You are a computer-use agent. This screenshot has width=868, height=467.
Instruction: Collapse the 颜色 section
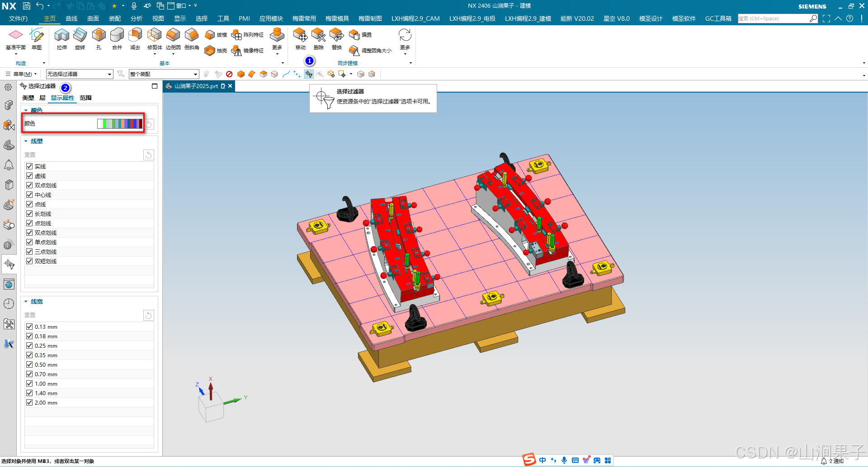(26, 110)
